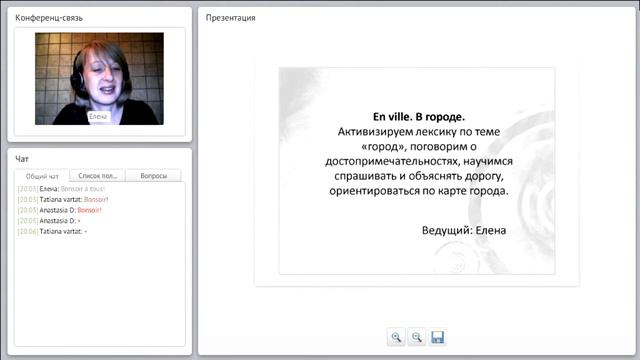Click the webcam video of Елена

pyautogui.click(x=99, y=79)
